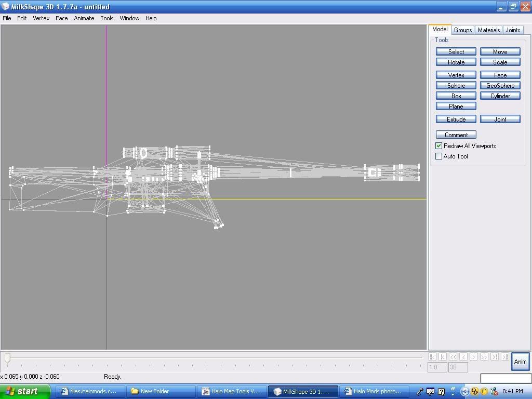Click the coordinates readout in the status bar
The width and height of the screenshot is (532, 399).
coord(30,377)
